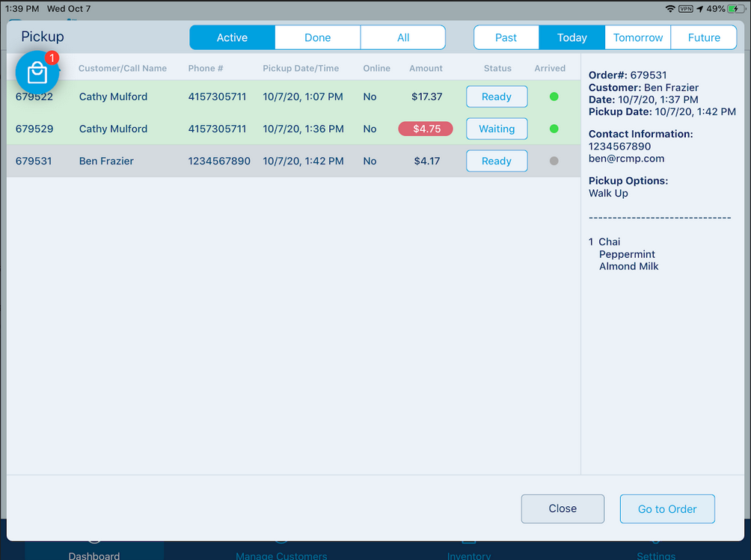Select the Tomorrow date tab

[638, 37]
